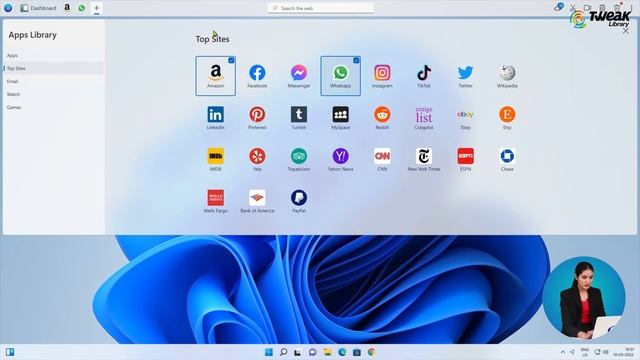This screenshot has height=360, width=640.
Task: Add a new tab with plus button
Action: (96, 8)
